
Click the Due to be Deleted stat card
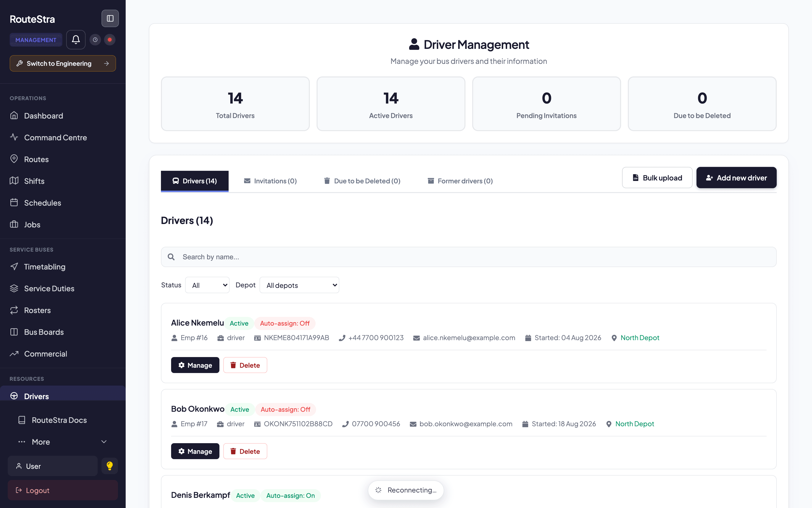coord(702,104)
